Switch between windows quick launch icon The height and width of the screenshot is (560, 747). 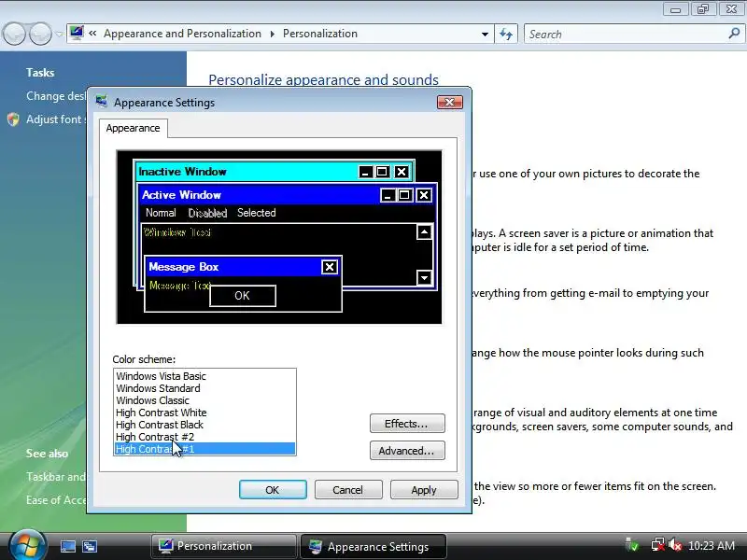click(90, 546)
